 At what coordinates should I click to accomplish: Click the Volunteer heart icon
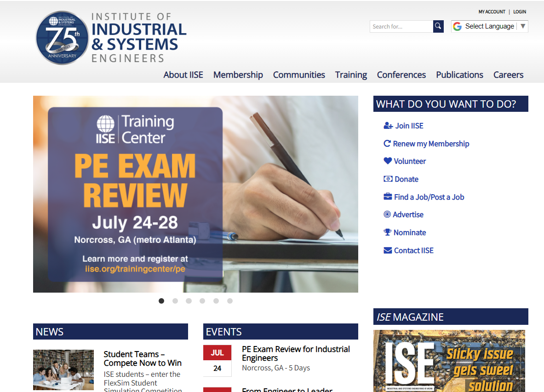coord(388,161)
